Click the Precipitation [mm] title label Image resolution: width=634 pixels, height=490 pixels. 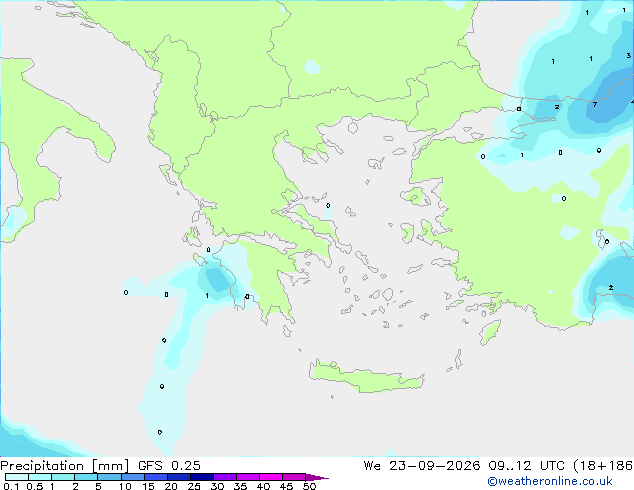[65, 466]
